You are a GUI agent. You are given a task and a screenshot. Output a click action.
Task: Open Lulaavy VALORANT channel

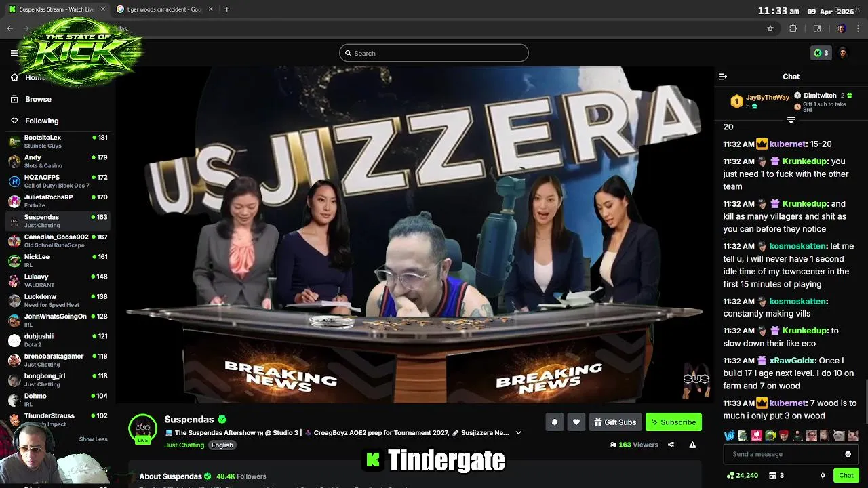[58, 281]
